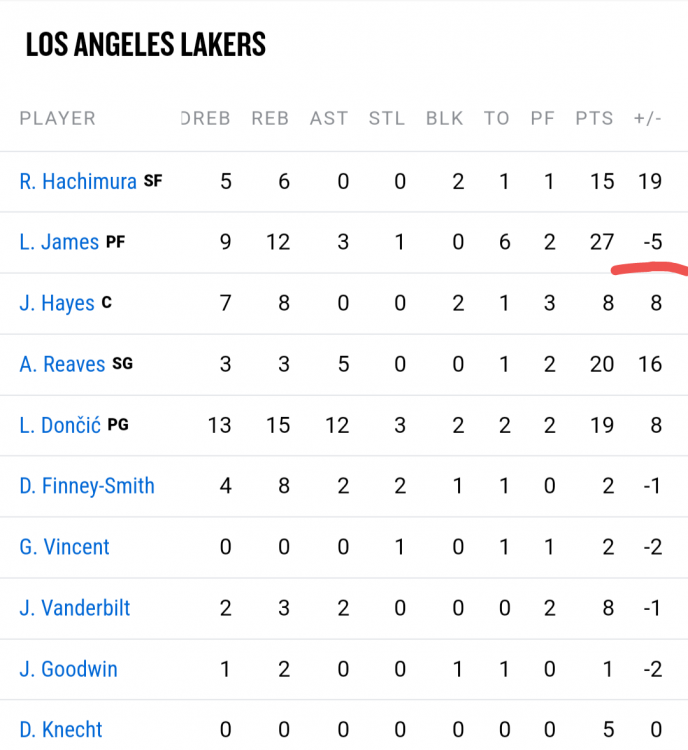The height and width of the screenshot is (750, 688).
Task: Click the Los Angeles Lakers team heading
Action: [x=146, y=45]
